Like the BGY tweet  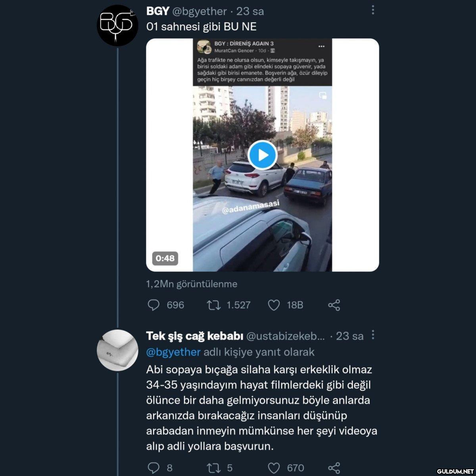274,305
